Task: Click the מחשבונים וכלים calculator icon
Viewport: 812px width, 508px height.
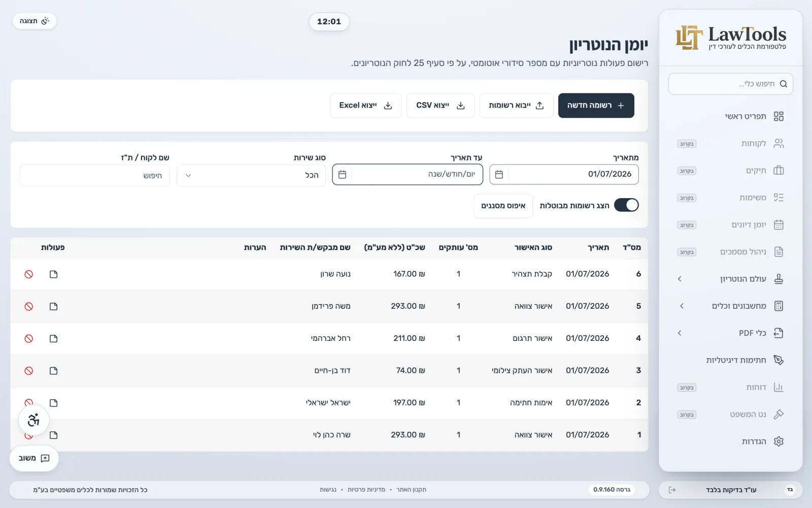Action: coord(779,306)
